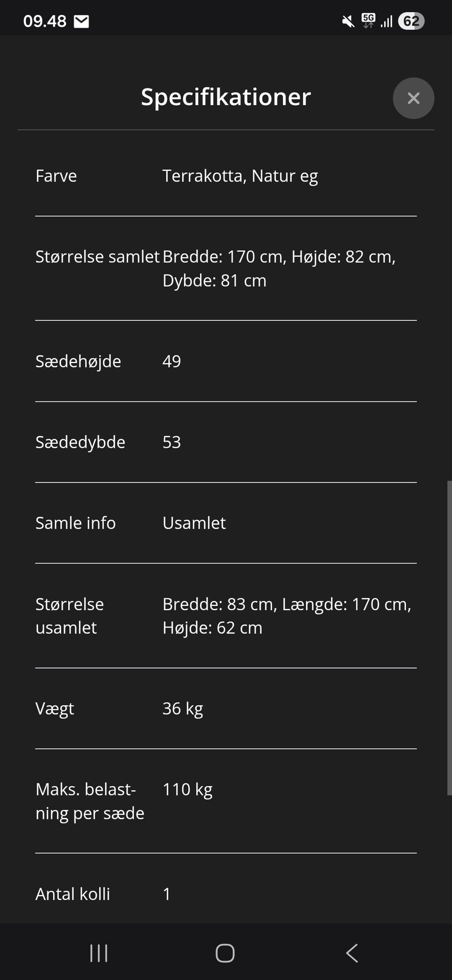This screenshot has height=980, width=452.
Task: Tap the mail notification icon
Action: [x=81, y=22]
